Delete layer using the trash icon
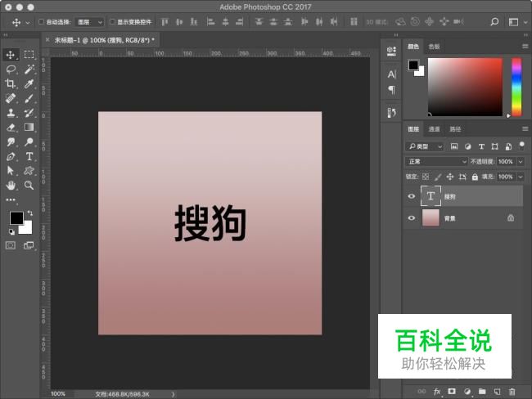 (x=512, y=392)
